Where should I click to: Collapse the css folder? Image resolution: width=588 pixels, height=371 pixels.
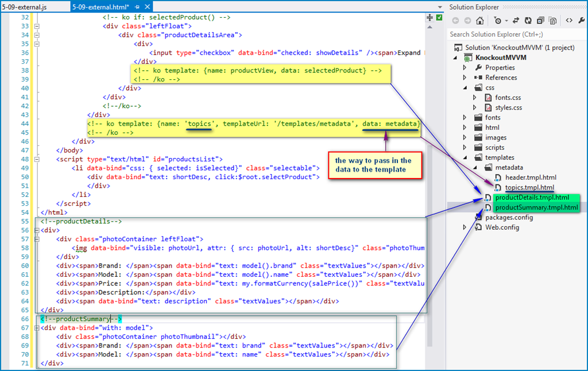(x=465, y=88)
